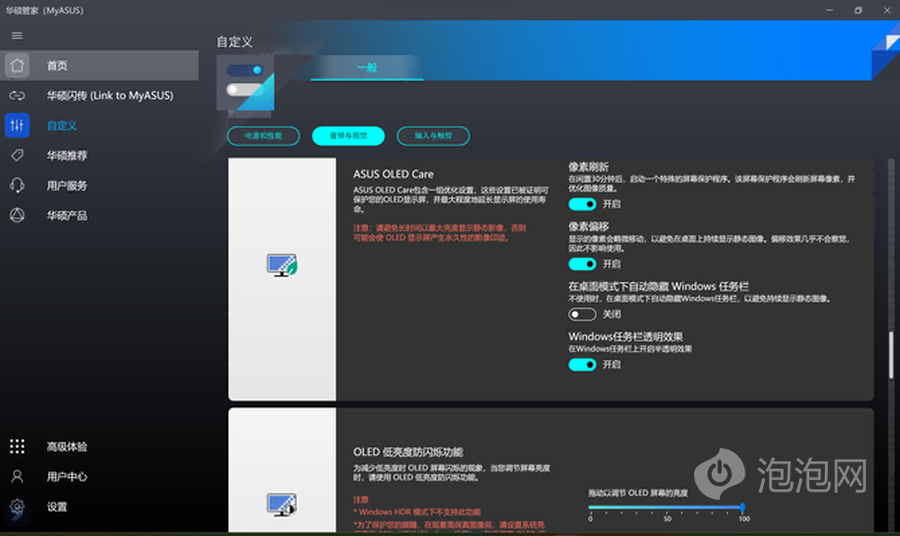Image resolution: width=900 pixels, height=536 pixels.
Task: Click the 首页 home icon
Action: [17, 65]
